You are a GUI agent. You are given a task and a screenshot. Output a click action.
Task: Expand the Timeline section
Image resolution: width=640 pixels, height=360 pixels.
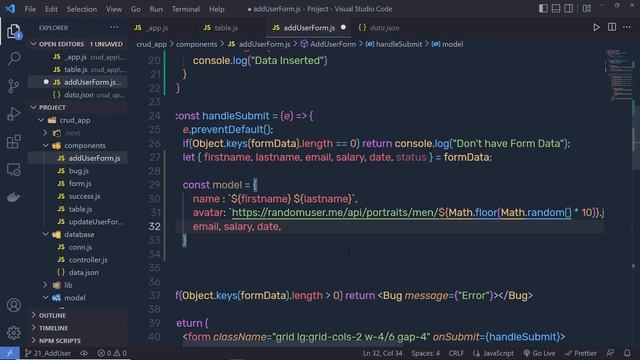coord(78,328)
